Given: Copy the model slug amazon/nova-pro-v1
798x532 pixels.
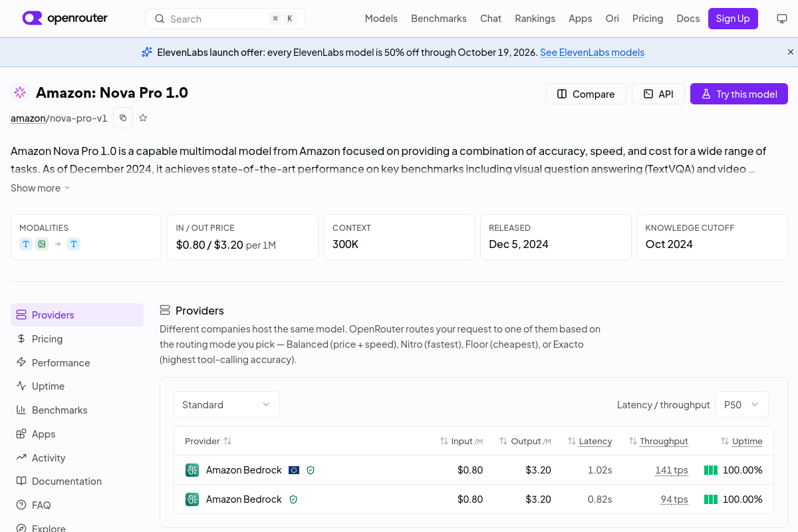Looking at the screenshot, I should 123,118.
